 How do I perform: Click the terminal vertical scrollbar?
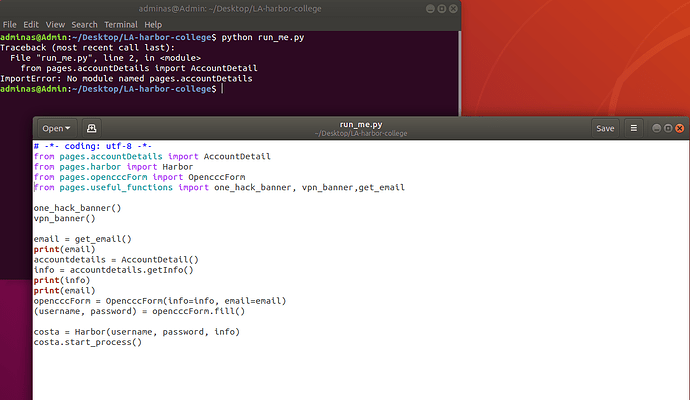click(x=459, y=73)
